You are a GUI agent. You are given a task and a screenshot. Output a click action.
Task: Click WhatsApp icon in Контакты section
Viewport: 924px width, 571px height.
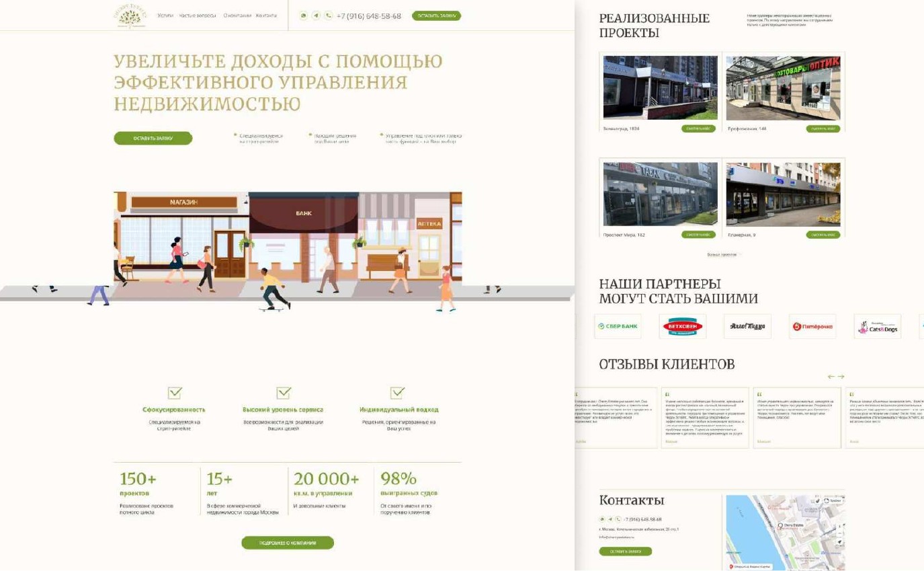point(602,519)
